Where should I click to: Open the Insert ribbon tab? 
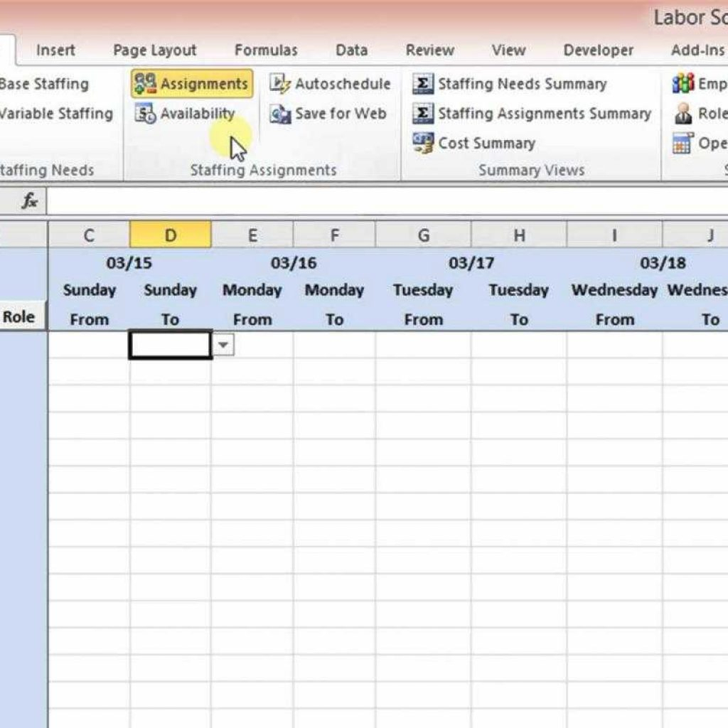coord(55,50)
